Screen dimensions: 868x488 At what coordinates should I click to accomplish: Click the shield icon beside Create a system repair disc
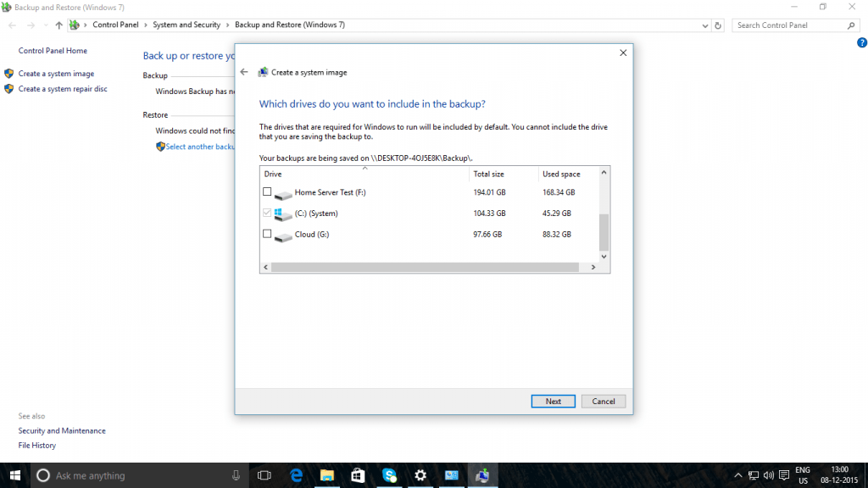click(x=8, y=88)
